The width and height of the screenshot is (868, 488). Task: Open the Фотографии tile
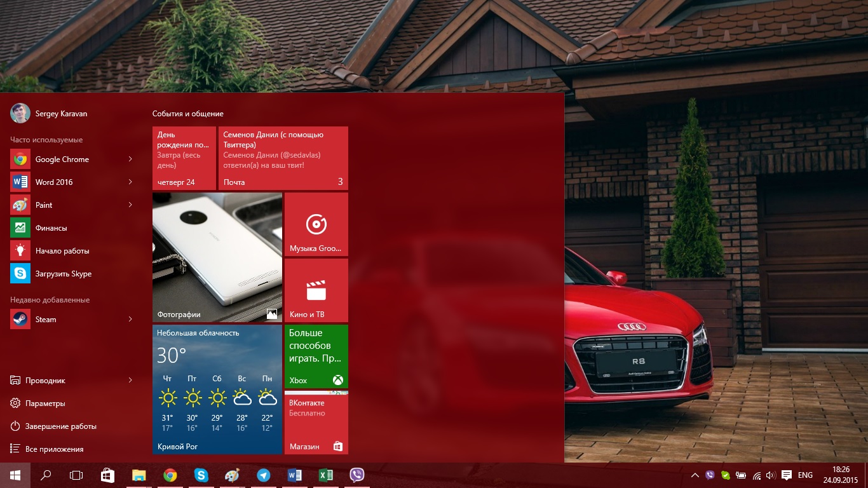coord(217,257)
